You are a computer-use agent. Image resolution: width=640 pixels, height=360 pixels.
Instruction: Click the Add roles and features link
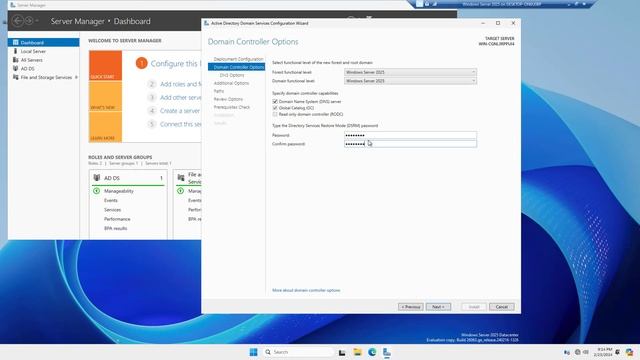click(x=180, y=84)
